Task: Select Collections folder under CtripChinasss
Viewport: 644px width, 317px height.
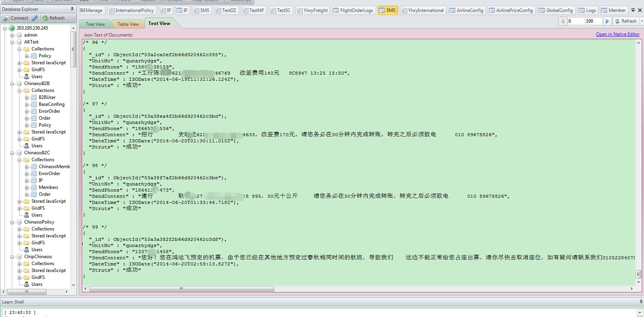Action: [x=43, y=264]
